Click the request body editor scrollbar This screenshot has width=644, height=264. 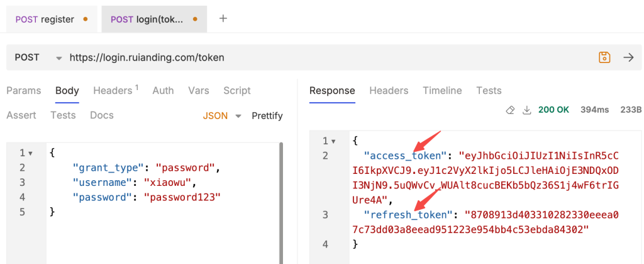click(x=281, y=203)
